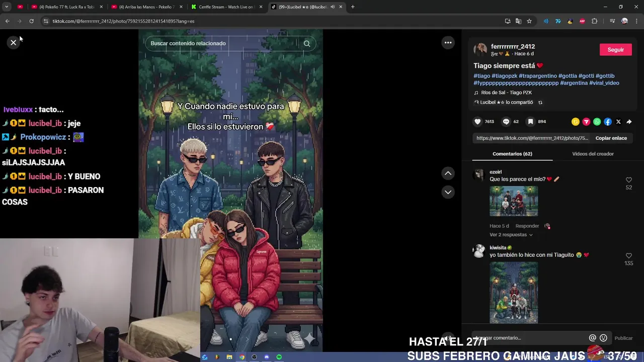Expand 'Ver 2 respuestas' under ezeirl's comment
Viewport: 644px width, 362px height.
click(x=511, y=235)
